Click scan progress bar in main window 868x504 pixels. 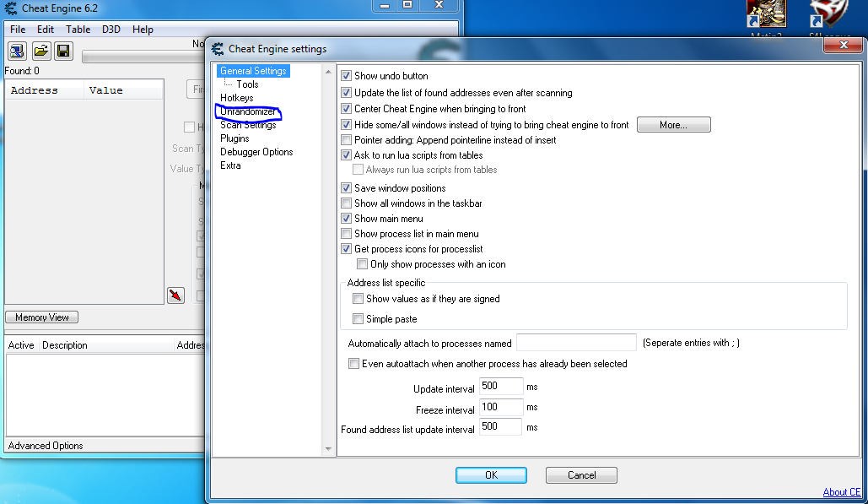tap(143, 57)
